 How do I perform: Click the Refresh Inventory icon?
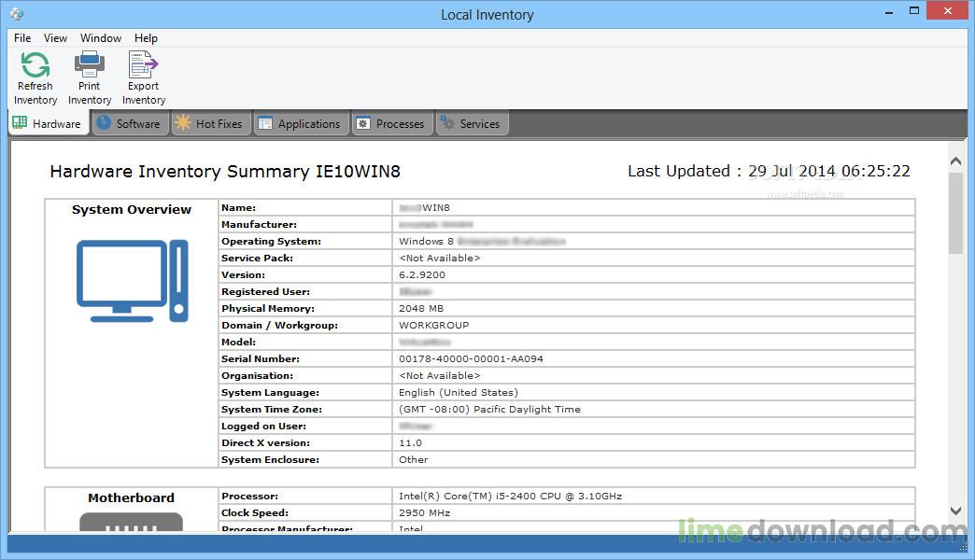point(35,64)
